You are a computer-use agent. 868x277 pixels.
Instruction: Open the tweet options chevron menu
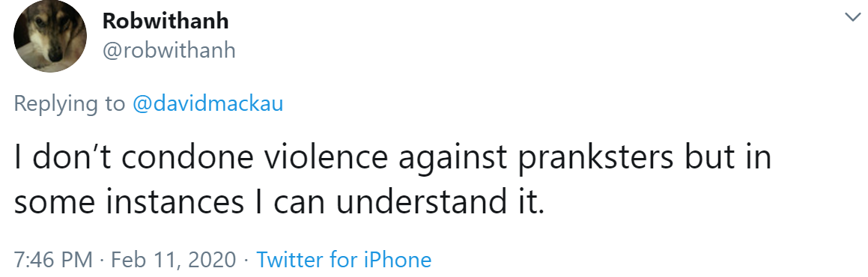pyautogui.click(x=852, y=18)
